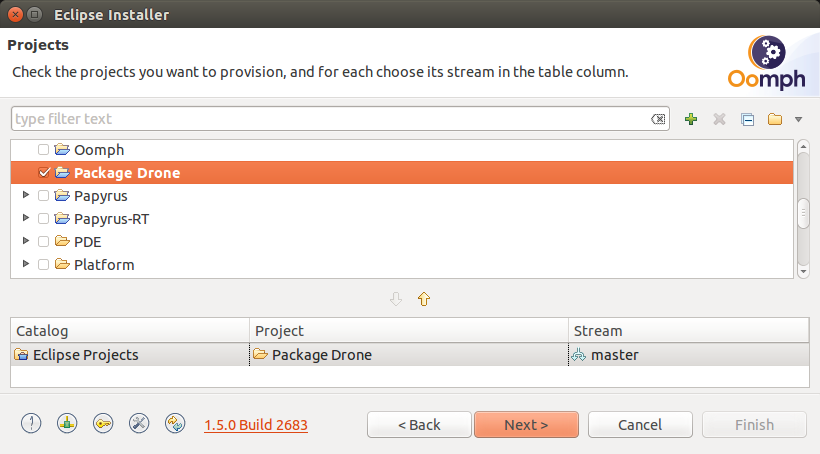Uncheck the Package Drone checkbox
Image resolution: width=820 pixels, height=454 pixels.
pos(44,173)
